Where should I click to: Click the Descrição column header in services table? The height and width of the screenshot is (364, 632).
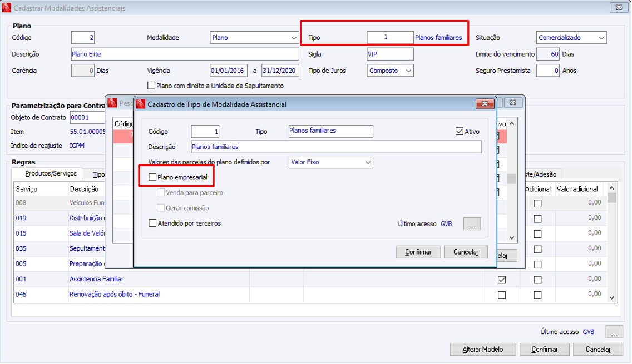84,189
